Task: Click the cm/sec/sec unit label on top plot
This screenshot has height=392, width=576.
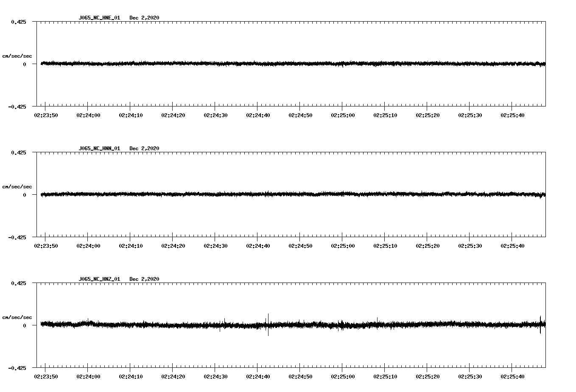Action: tap(17, 56)
